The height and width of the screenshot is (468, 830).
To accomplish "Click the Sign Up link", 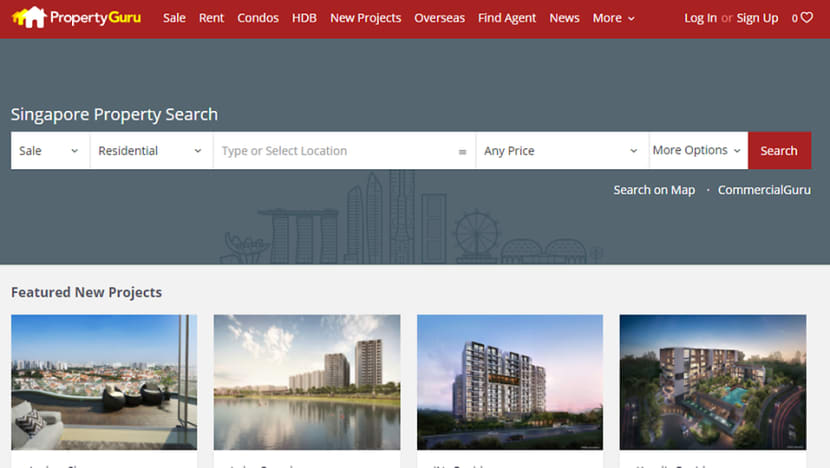I will coord(757,18).
